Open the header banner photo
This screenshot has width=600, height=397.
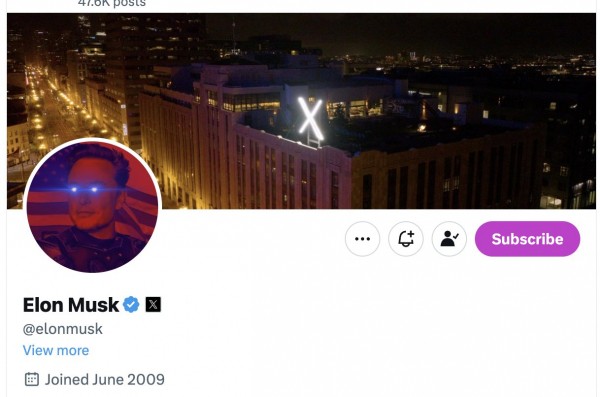coord(301,111)
